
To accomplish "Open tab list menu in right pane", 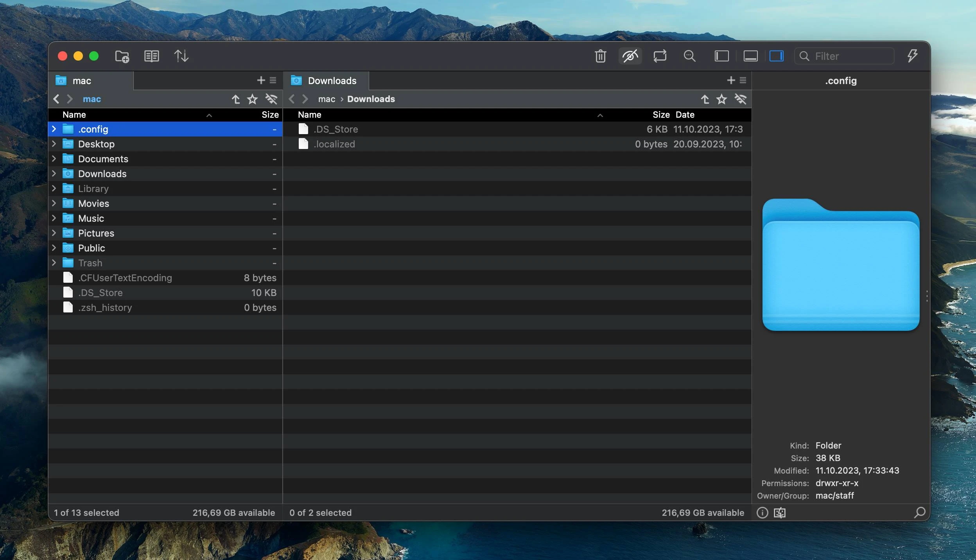I will pos(743,80).
